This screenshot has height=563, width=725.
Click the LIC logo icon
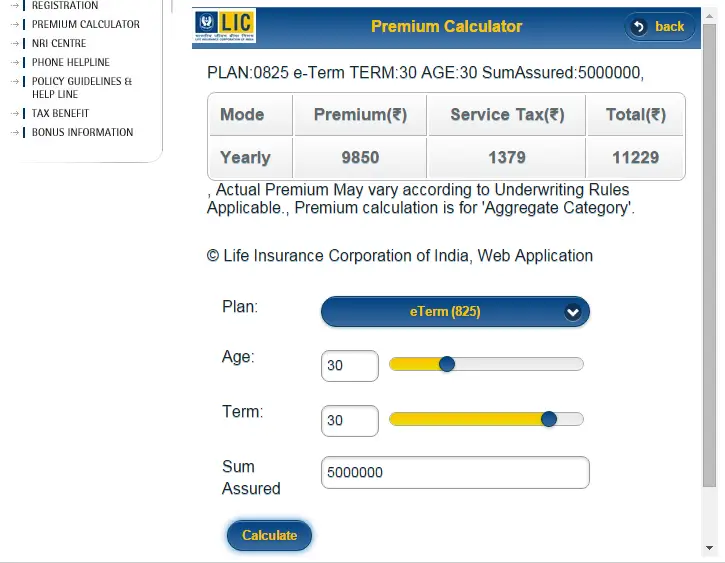click(x=224, y=26)
